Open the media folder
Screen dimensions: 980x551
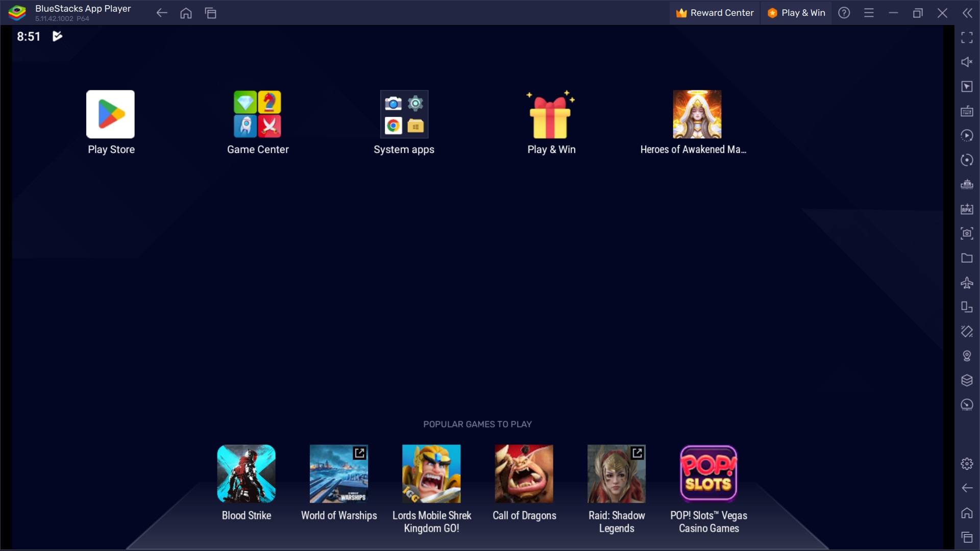pos(967,258)
